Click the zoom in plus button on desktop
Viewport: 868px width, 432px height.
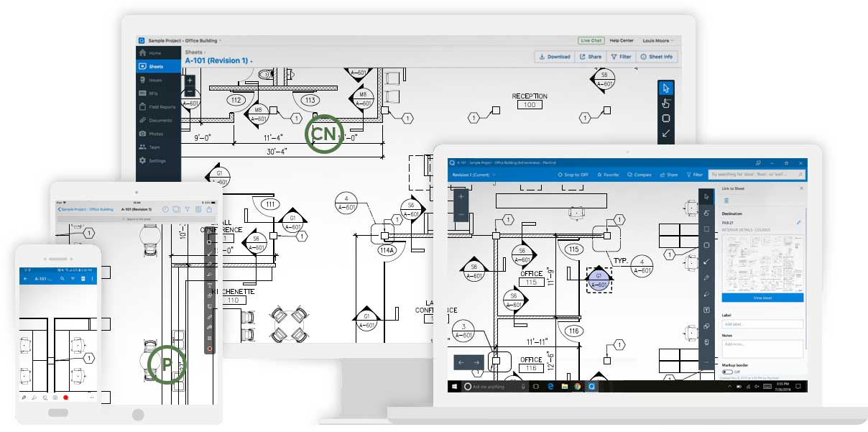(190, 81)
